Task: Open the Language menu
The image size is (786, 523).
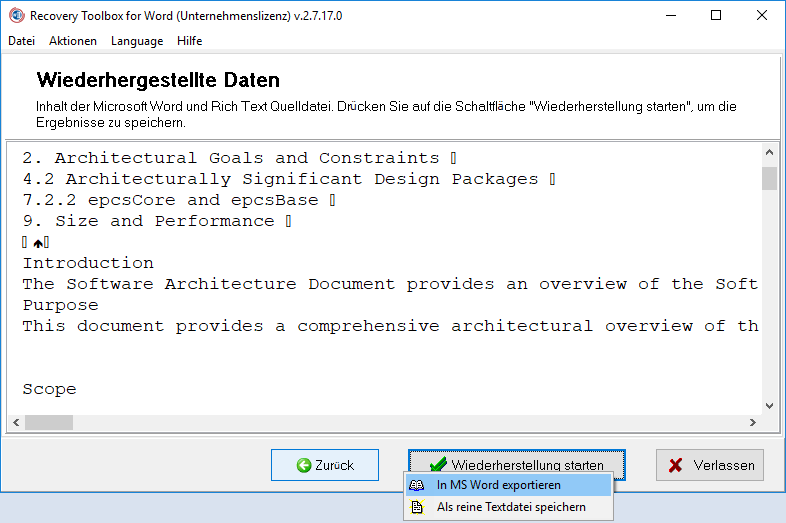Action: (137, 41)
